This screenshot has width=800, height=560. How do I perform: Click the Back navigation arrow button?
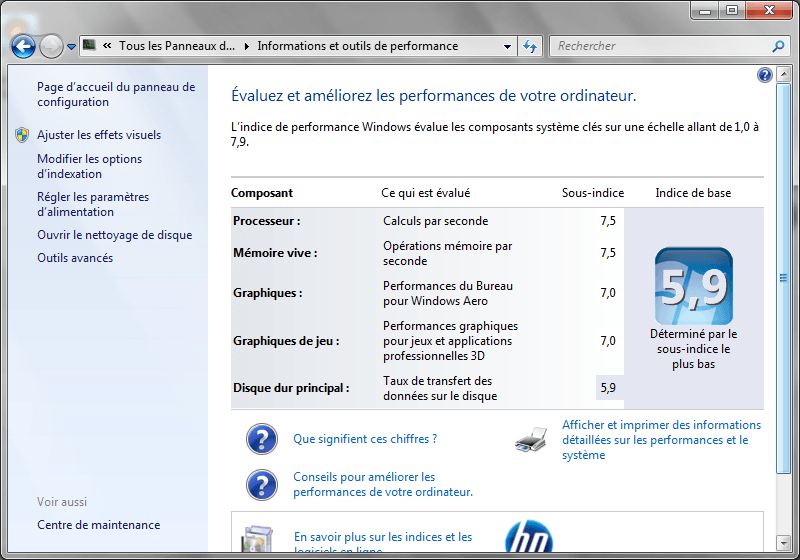coord(23,46)
